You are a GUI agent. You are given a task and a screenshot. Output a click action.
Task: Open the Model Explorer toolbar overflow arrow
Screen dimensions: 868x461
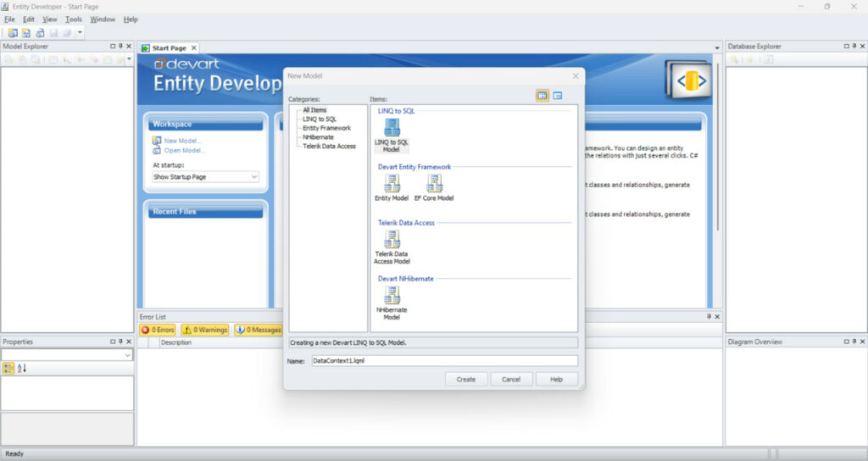click(x=129, y=58)
